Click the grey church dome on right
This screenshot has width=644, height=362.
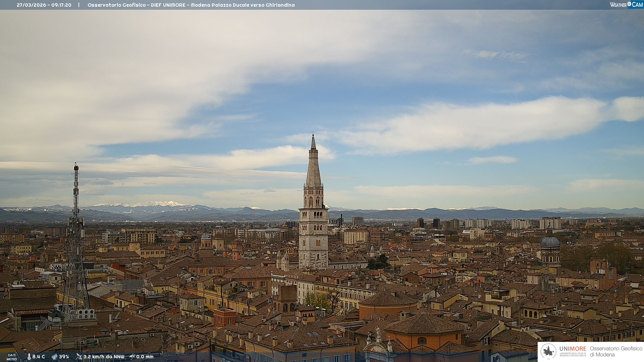(x=550, y=242)
